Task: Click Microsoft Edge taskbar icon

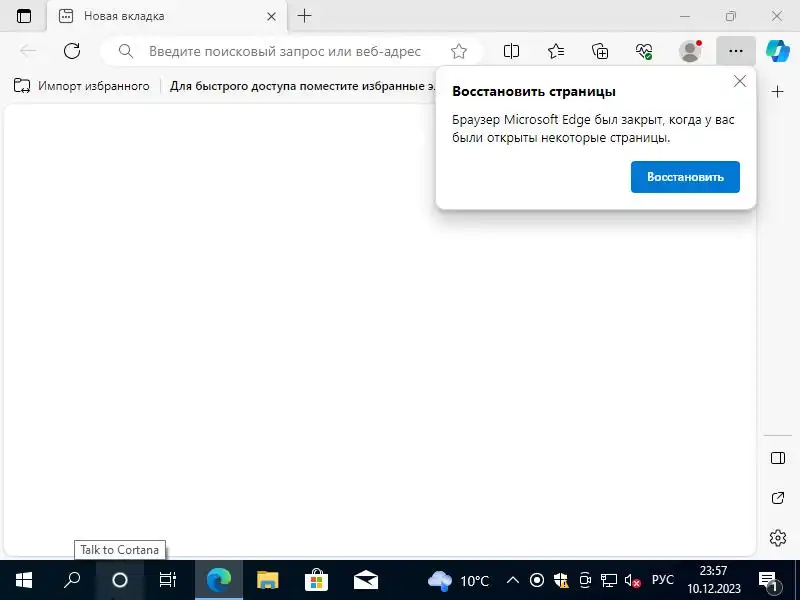Action: [x=219, y=580]
